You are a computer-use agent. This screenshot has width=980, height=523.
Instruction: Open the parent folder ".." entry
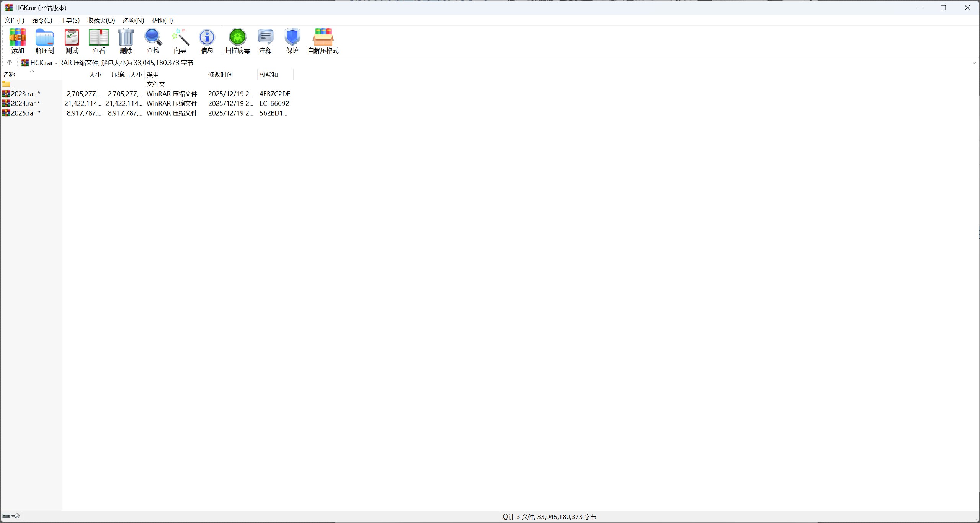pos(8,84)
